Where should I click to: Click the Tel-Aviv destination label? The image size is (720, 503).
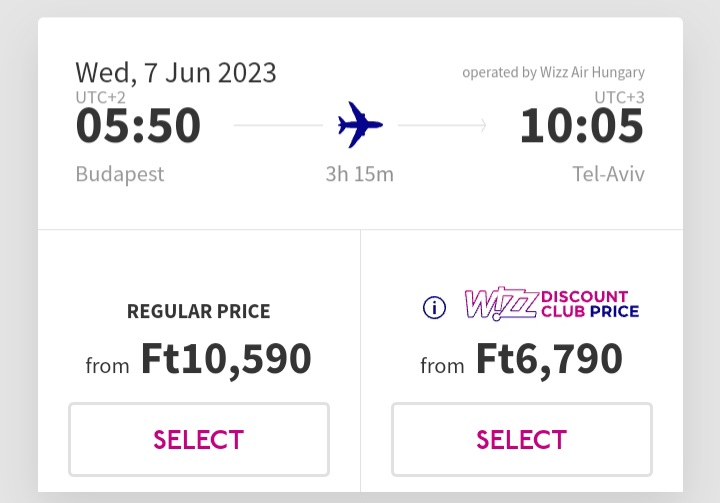point(608,174)
